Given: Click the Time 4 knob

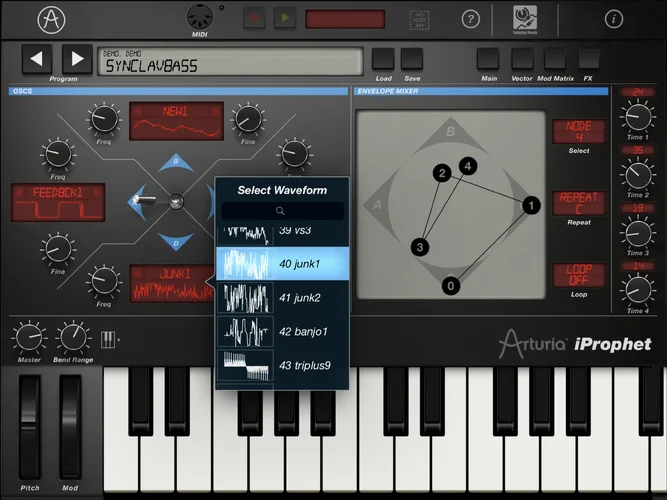Looking at the screenshot, I should pos(638,290).
